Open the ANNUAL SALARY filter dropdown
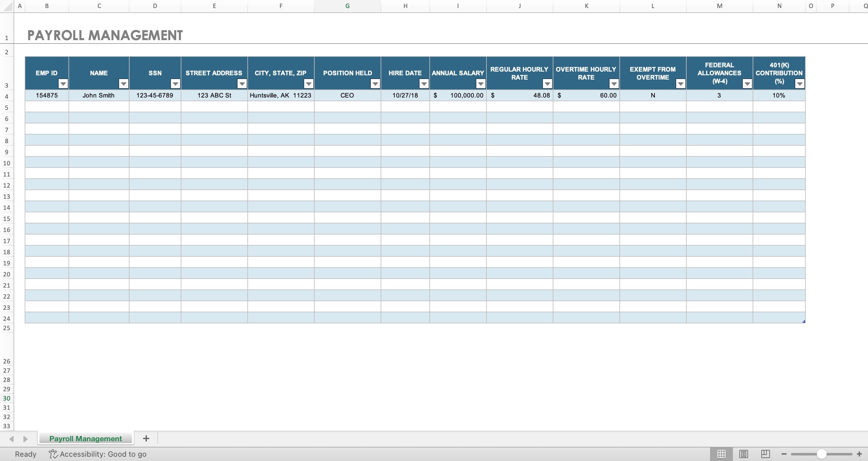 point(480,84)
